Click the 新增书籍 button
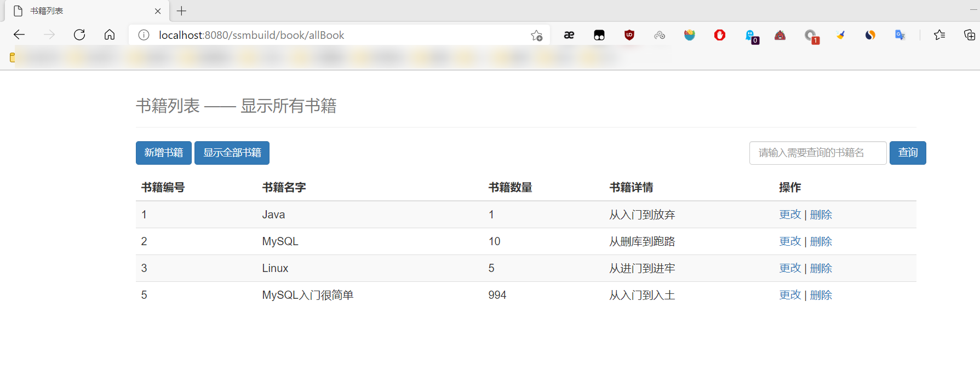980x382 pixels. click(x=163, y=153)
